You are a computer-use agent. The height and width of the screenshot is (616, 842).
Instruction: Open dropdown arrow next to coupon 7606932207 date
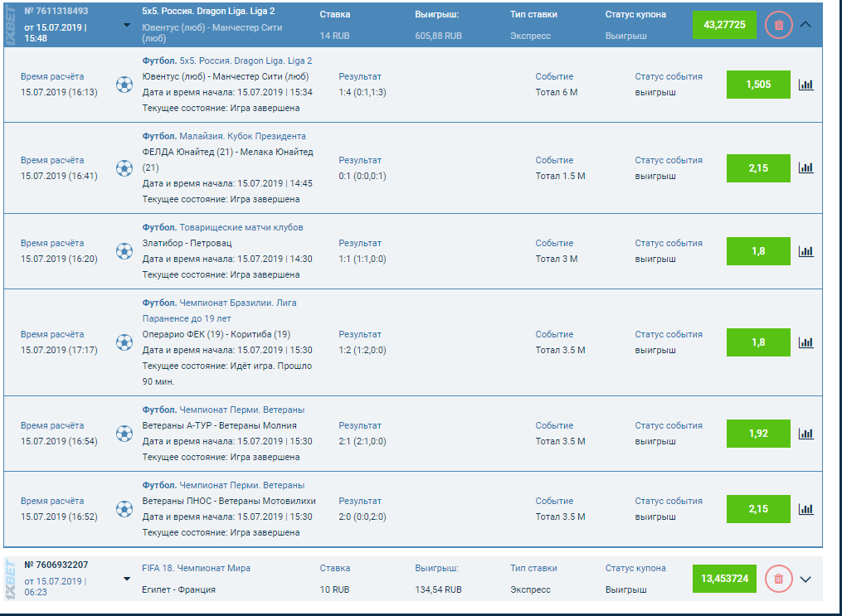[x=127, y=579]
